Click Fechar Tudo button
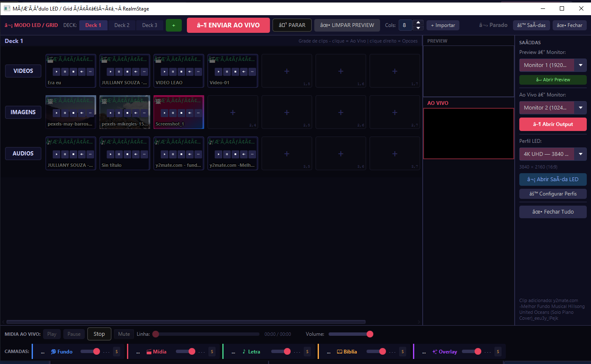The image size is (591, 364). tap(553, 212)
